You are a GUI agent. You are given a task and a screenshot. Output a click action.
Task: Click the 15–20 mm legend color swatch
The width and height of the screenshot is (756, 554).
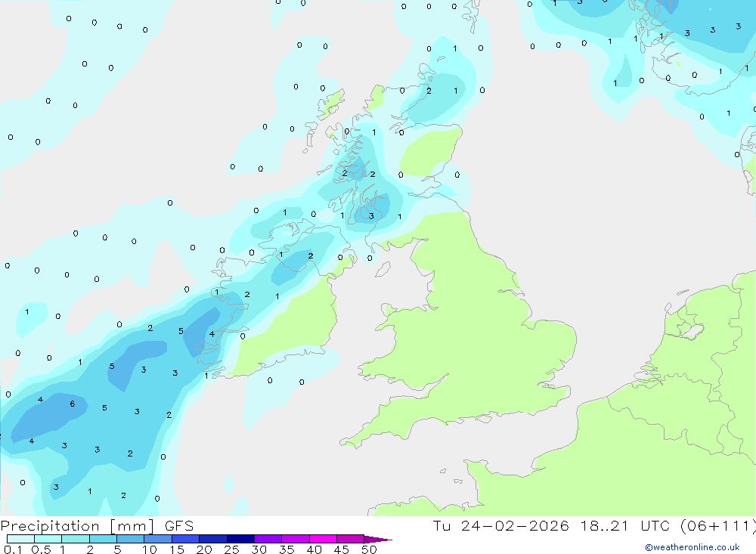click(186, 539)
